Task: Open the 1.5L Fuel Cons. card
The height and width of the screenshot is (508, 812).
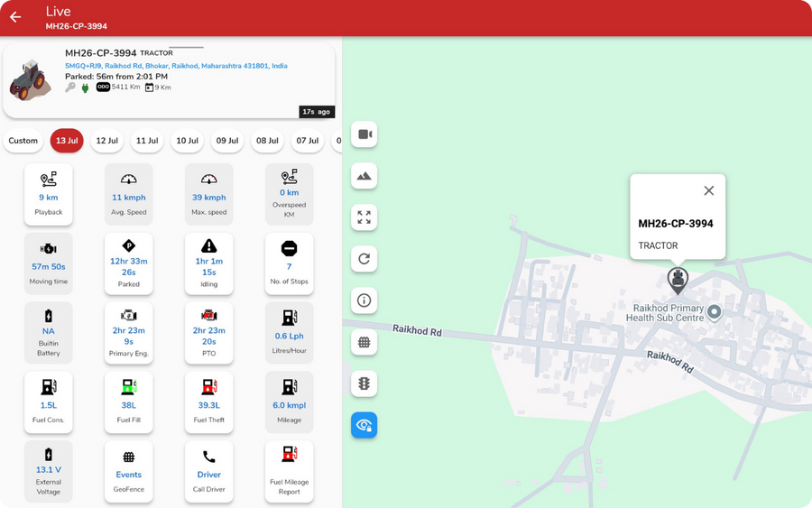Action: coord(49,402)
